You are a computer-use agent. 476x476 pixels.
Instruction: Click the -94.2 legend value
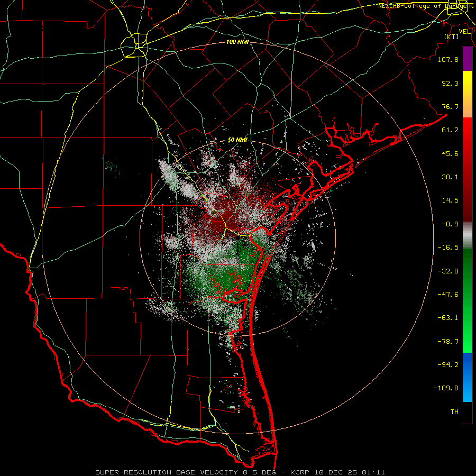point(448,364)
